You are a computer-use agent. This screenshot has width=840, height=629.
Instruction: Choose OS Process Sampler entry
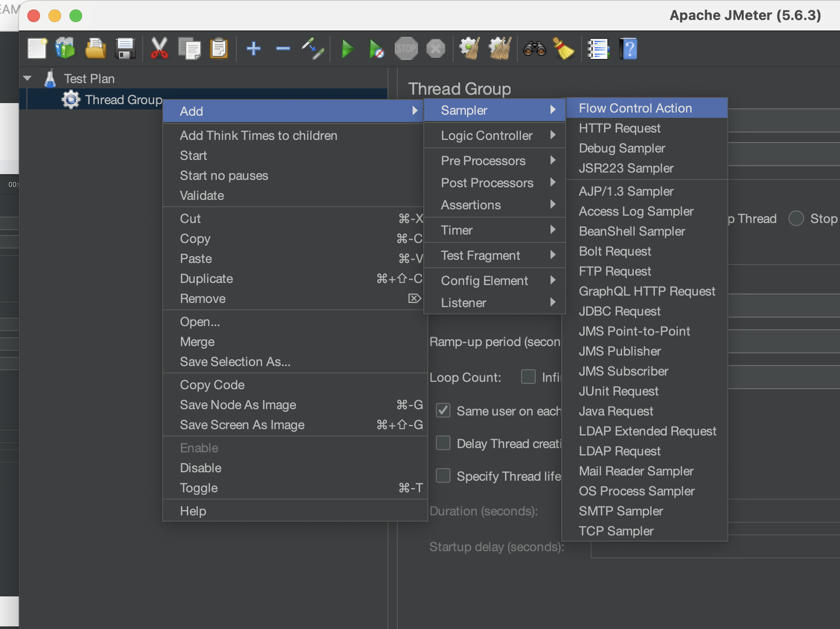click(x=645, y=491)
